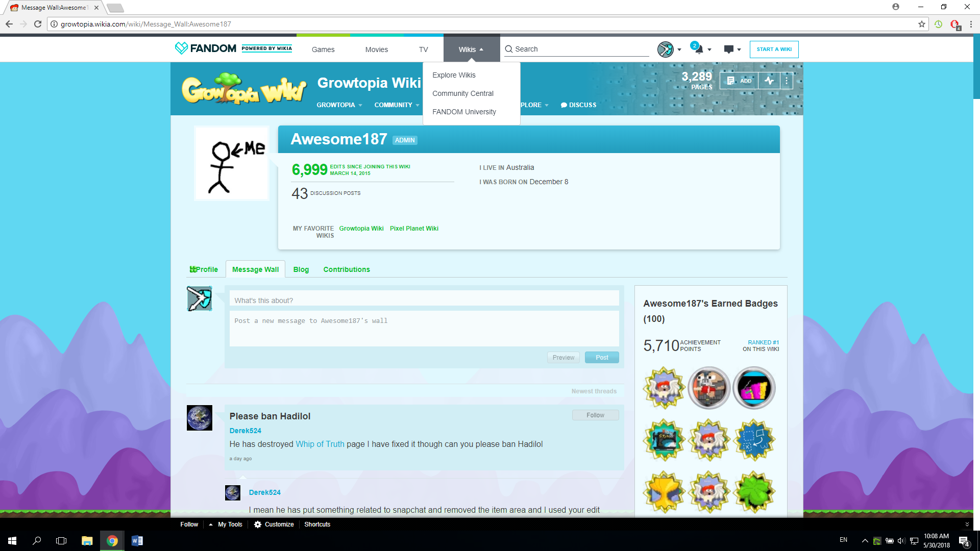Follow the Please ban Hadilol thread
Image resolution: width=980 pixels, height=551 pixels.
595,415
